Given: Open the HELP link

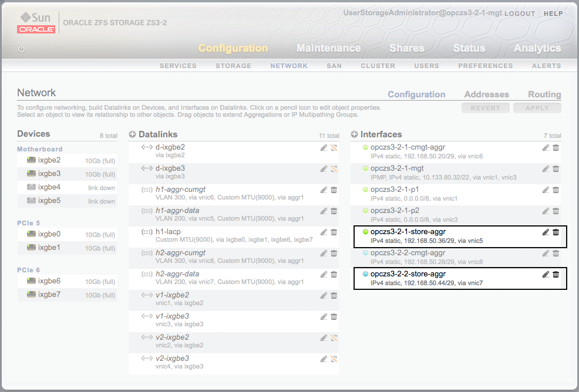Looking at the screenshot, I should click(x=553, y=13).
